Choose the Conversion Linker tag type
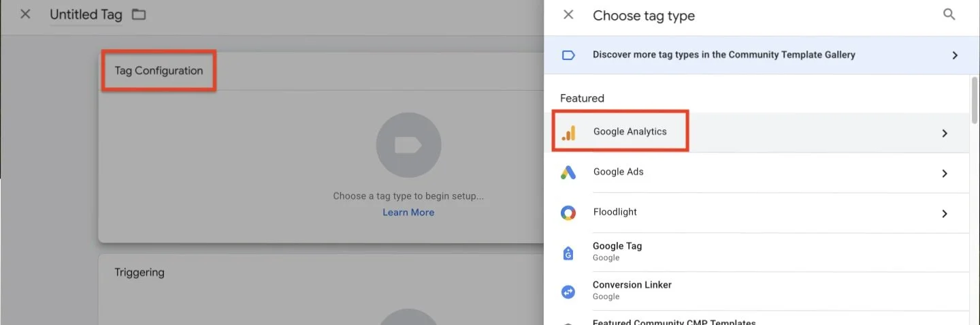The height and width of the screenshot is (325, 980). [x=757, y=291]
